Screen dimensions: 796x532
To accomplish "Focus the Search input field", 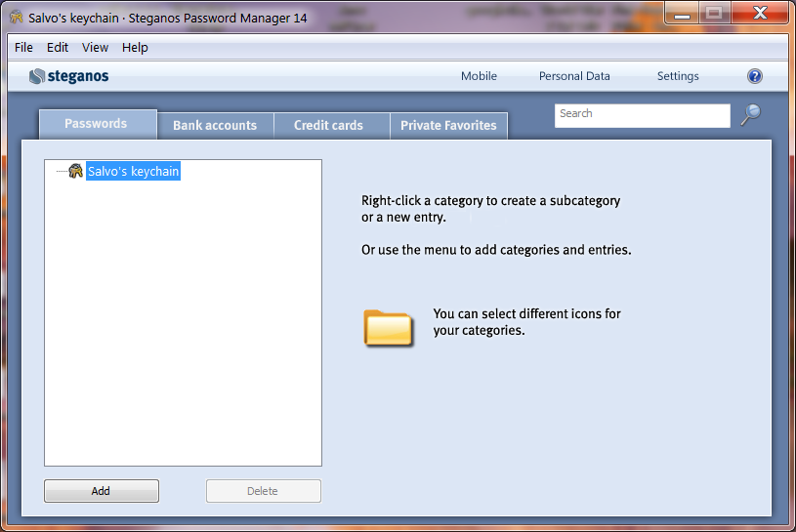I will tap(643, 115).
